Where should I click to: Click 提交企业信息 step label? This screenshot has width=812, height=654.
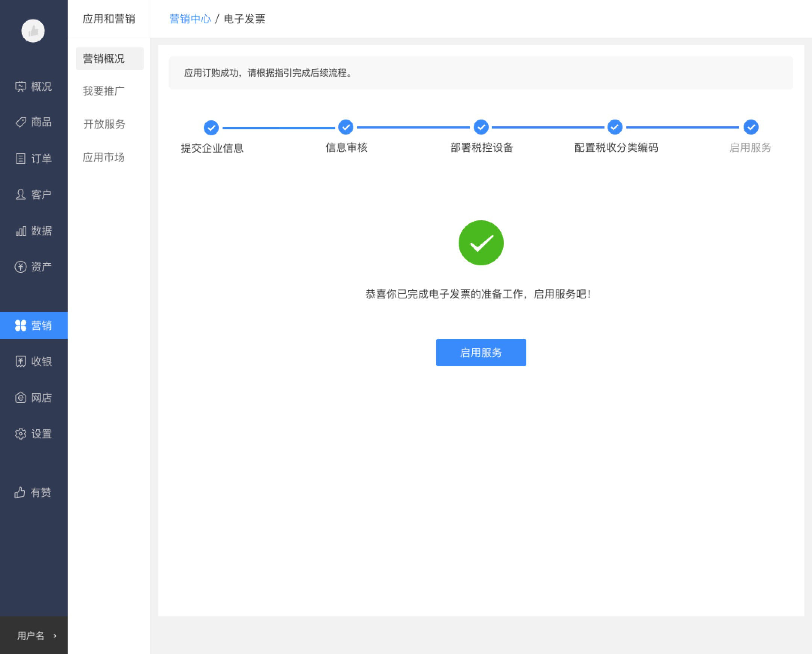click(212, 148)
